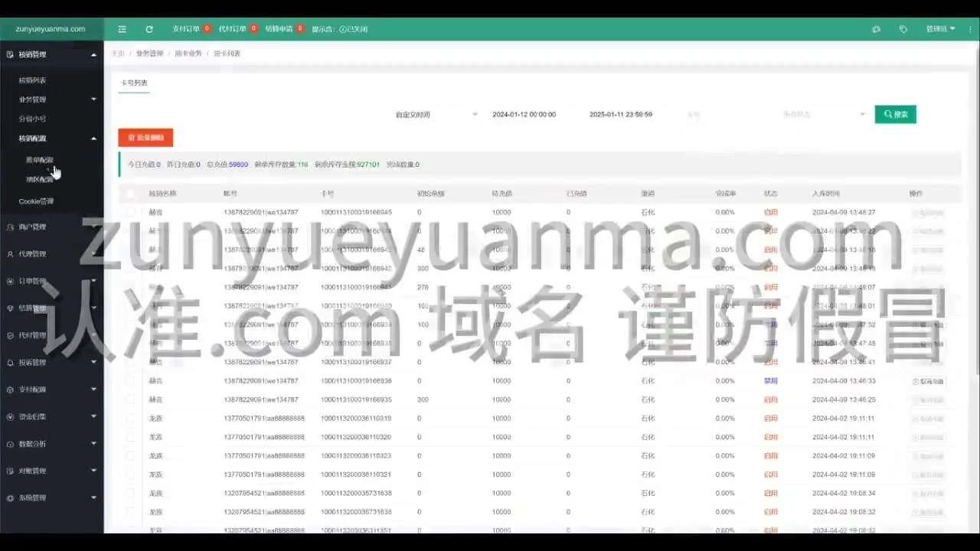
Task: Check the row for card 1000113200036110319
Action: pyautogui.click(x=130, y=418)
